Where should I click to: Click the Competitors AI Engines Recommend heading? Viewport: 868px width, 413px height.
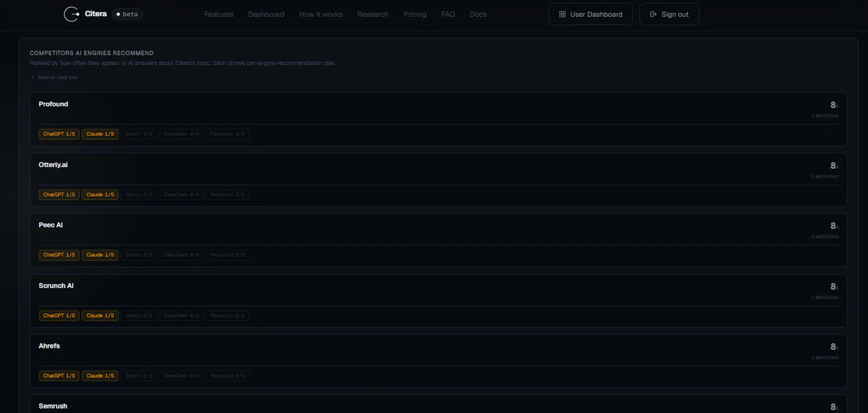92,53
